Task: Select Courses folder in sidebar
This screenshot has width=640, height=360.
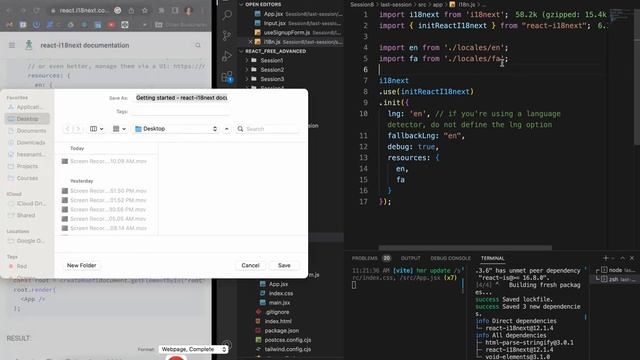Action: [27, 178]
